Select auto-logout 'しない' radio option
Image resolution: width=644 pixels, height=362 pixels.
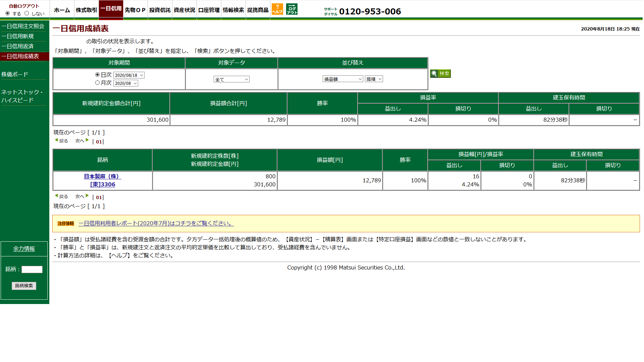tap(27, 13)
